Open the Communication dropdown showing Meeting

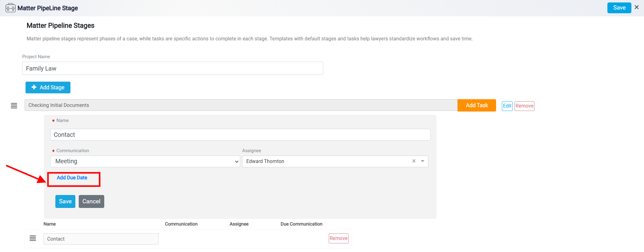[145, 161]
